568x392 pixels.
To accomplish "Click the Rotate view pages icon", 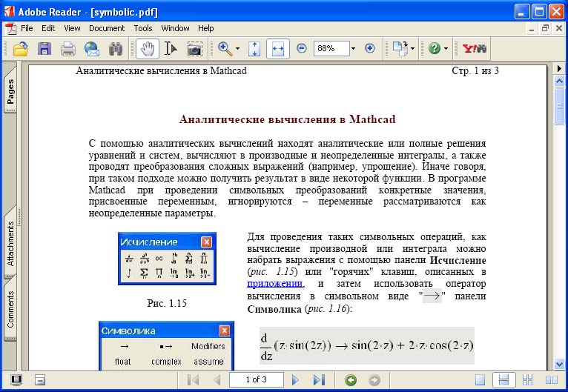I will [400, 48].
